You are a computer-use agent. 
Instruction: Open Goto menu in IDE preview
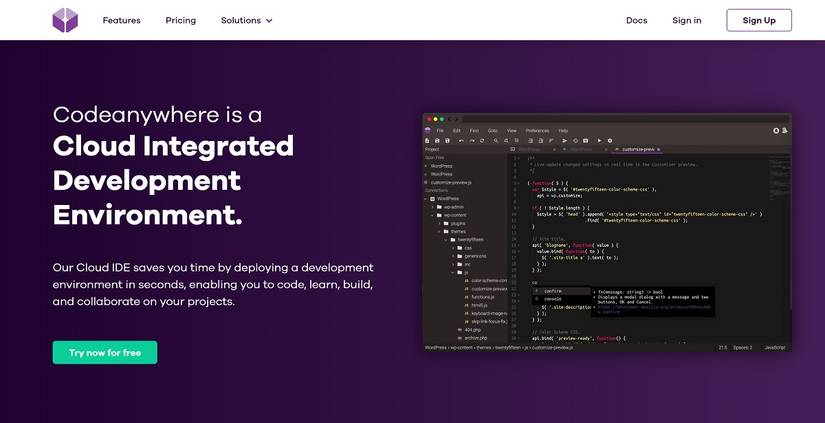coord(492,130)
